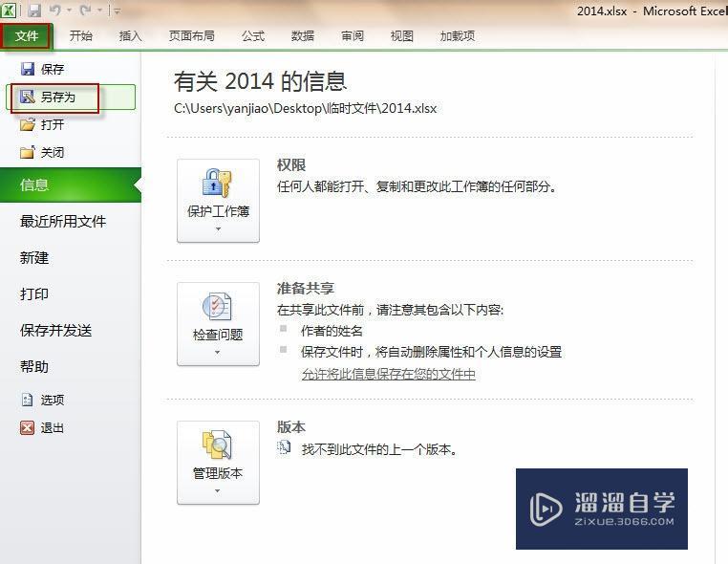The width and height of the screenshot is (728, 564).
Task: Open the 文件 tab
Action: click(27, 35)
